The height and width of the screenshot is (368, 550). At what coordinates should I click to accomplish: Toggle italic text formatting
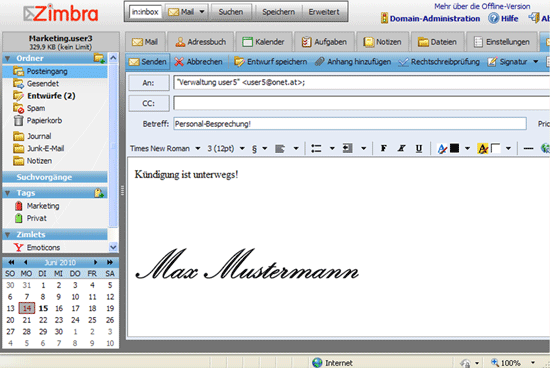coord(401,149)
